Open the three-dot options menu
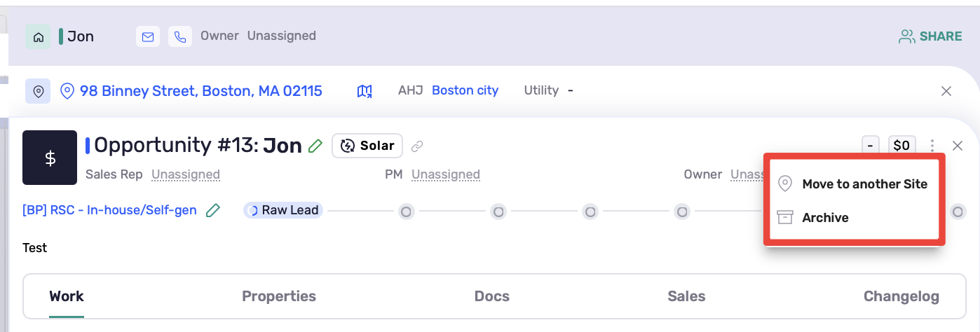The height and width of the screenshot is (332, 980). click(932, 146)
